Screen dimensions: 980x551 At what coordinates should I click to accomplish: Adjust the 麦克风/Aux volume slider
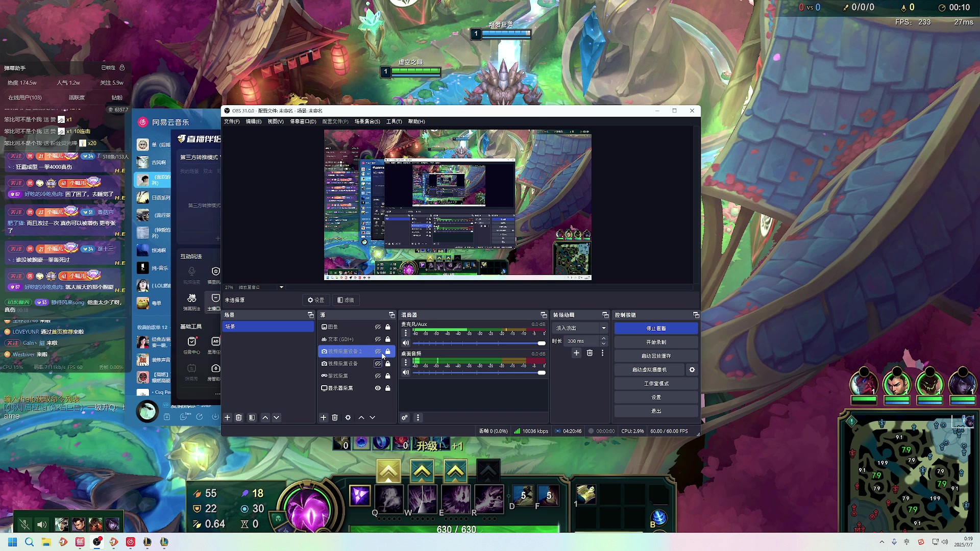[x=479, y=343]
